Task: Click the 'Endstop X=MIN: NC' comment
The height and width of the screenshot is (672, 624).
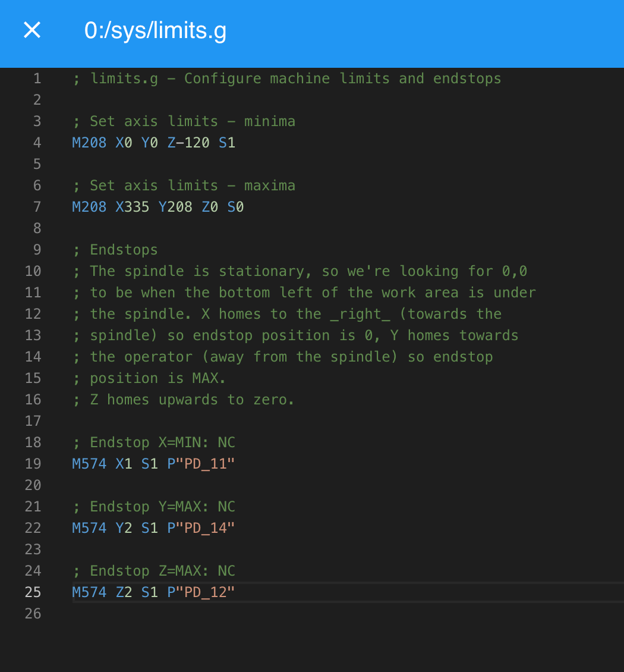Action: [x=154, y=442]
